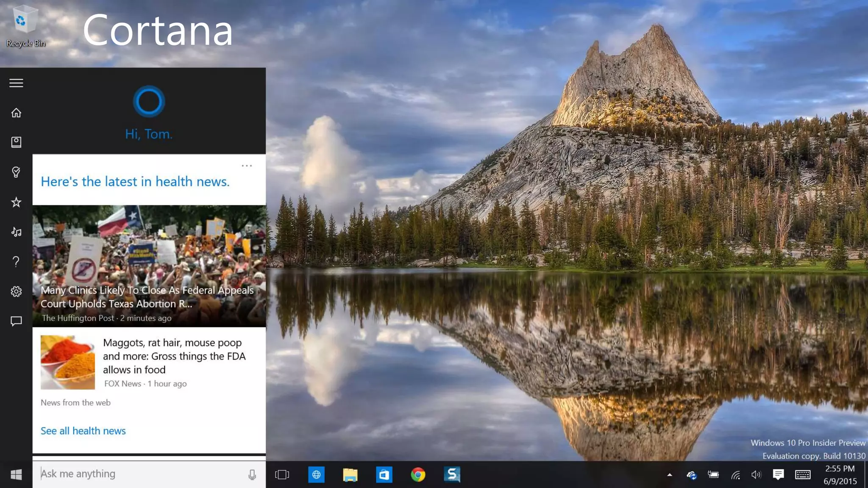The width and height of the screenshot is (868, 488).
Task: Click the spices thumbnail of FOX News story
Action: click(68, 363)
